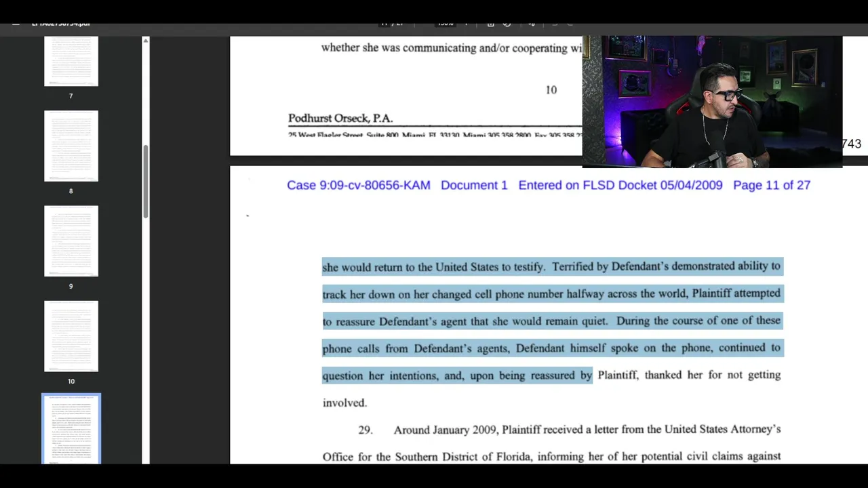Viewport: 868px width, 488px height.
Task: Click the highlighted line starting 'she would return'
Action: click(552, 266)
